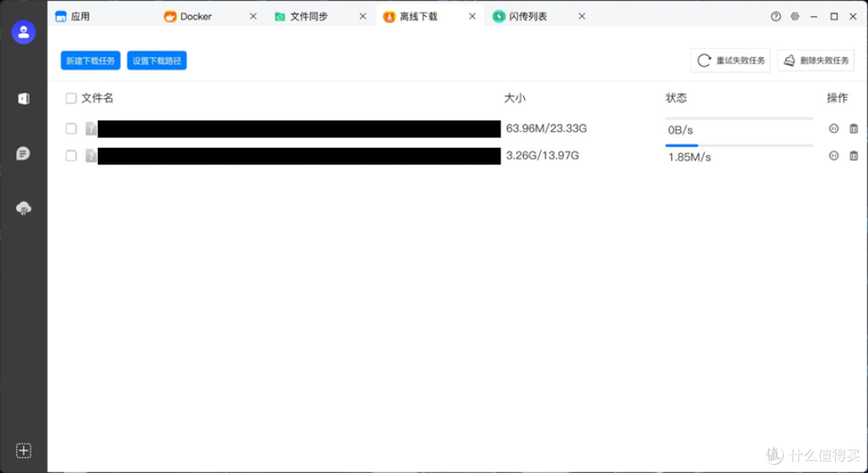868x473 pixels.
Task: Pause the 63.96M/23.33G download task
Action: pyautogui.click(x=833, y=128)
